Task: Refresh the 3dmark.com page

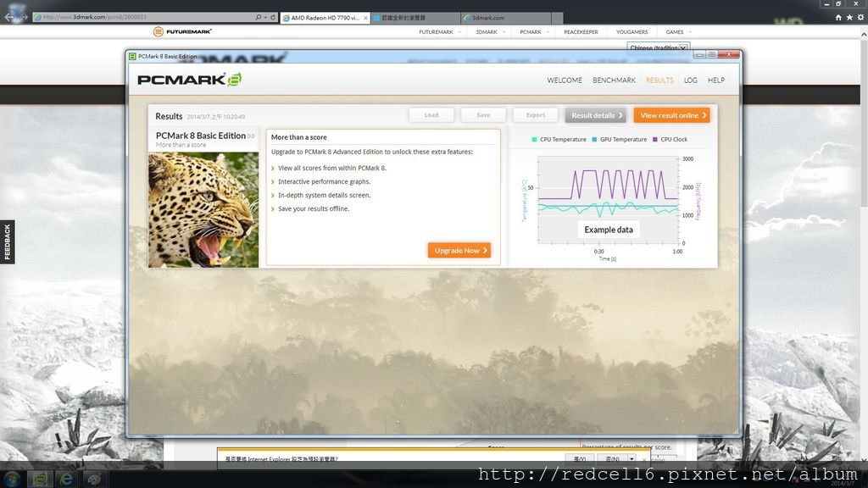Action: click(273, 17)
